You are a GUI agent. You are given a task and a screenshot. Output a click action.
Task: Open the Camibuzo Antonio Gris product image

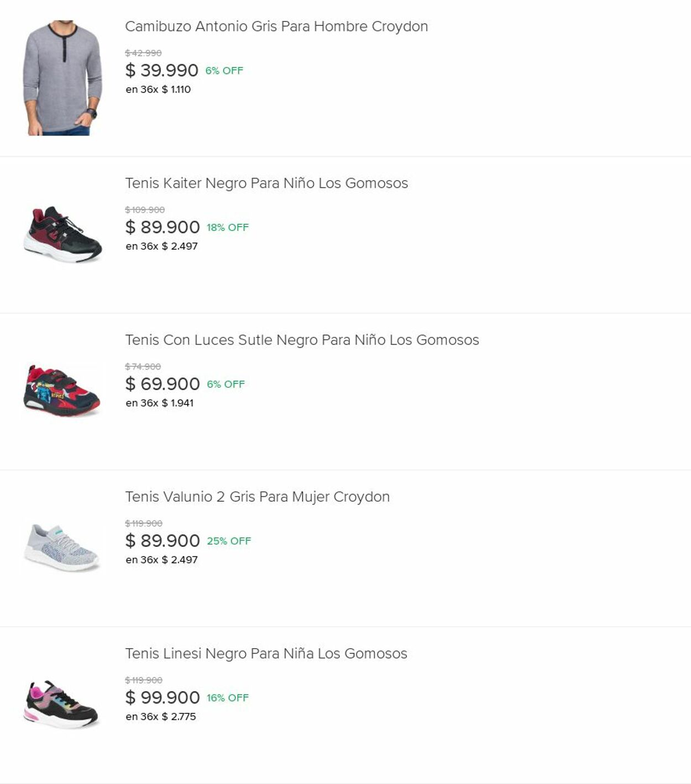62,78
